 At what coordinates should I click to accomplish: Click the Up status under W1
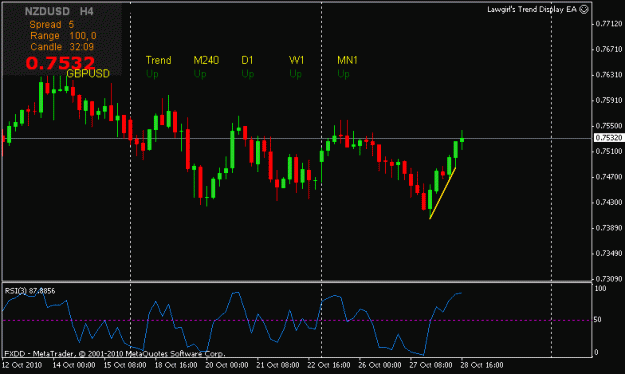coord(295,74)
